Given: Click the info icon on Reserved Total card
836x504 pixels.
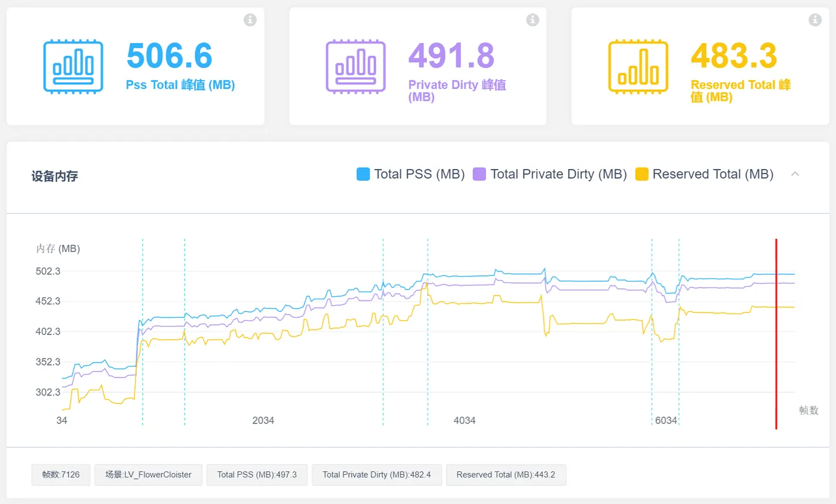Looking at the screenshot, I should tap(815, 20).
